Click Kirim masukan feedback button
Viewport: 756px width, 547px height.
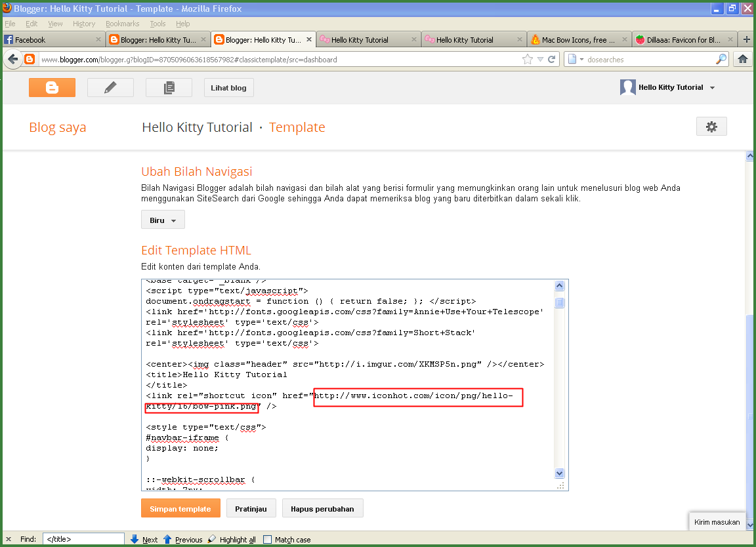click(717, 522)
